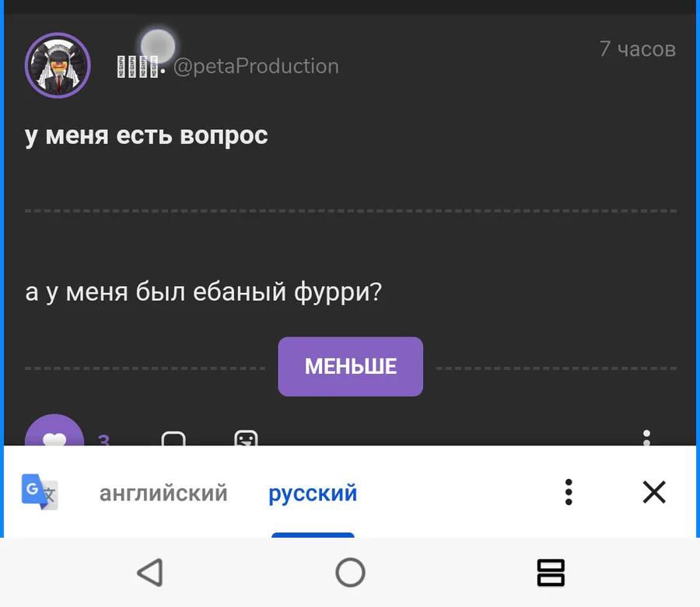Tap the Android back navigation button
Image resolution: width=700 pixels, height=607 pixels.
(x=149, y=573)
